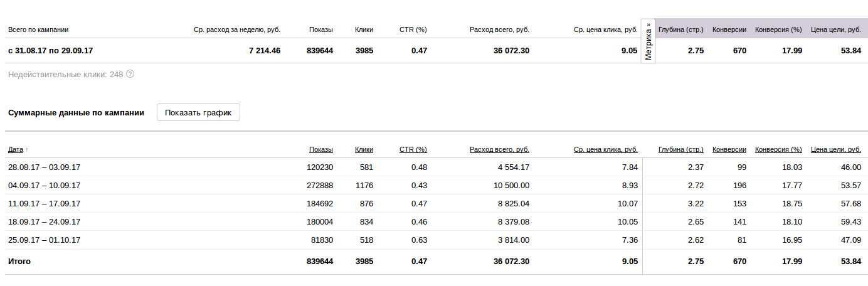868x286 pixels.
Task: Sort by Ср. цена клика, руб. header
Action: coord(605,150)
